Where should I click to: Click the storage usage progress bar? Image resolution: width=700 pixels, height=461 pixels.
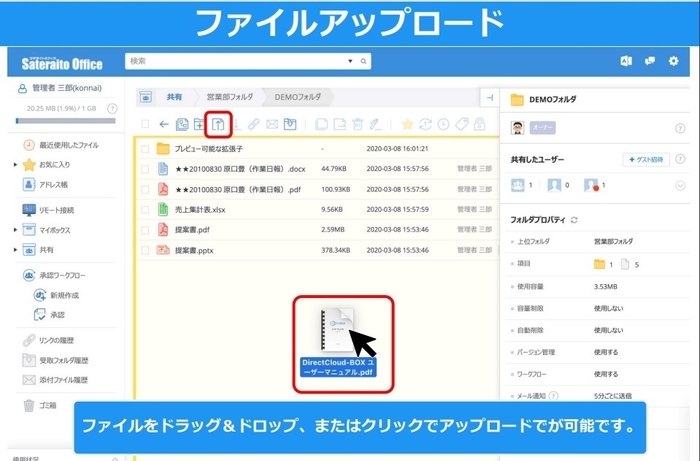(x=66, y=120)
